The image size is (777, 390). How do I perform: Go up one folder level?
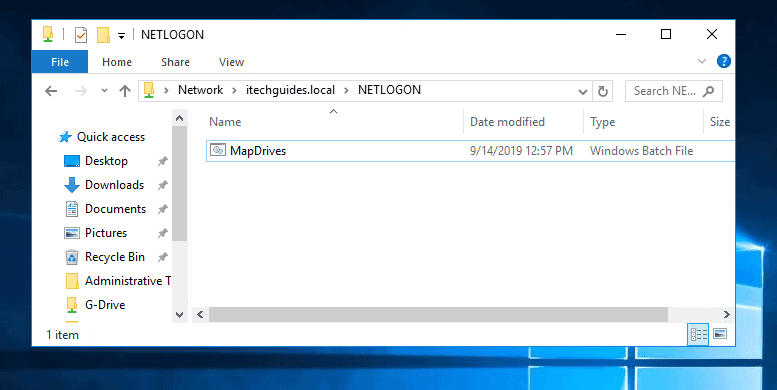pyautogui.click(x=124, y=91)
